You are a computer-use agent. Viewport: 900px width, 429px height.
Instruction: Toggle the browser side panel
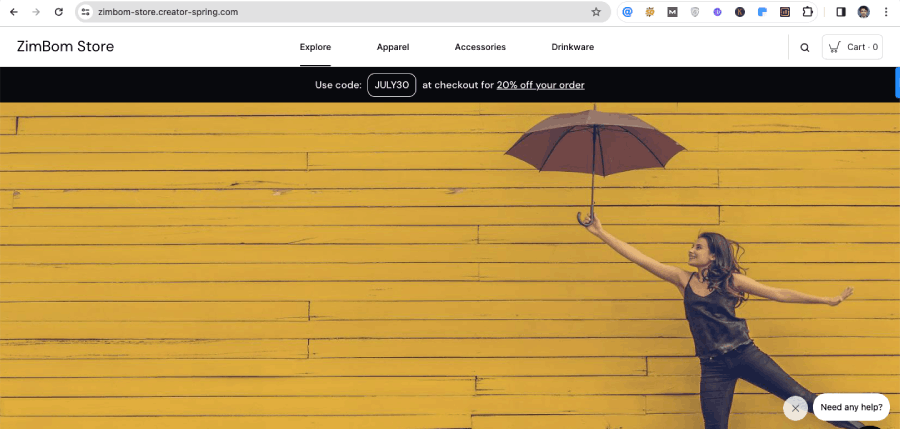coord(841,12)
